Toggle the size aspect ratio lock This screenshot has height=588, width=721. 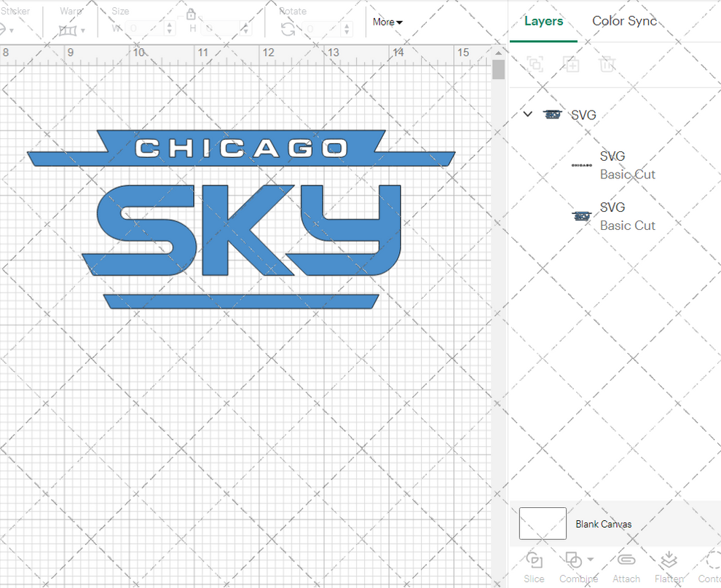tap(191, 14)
